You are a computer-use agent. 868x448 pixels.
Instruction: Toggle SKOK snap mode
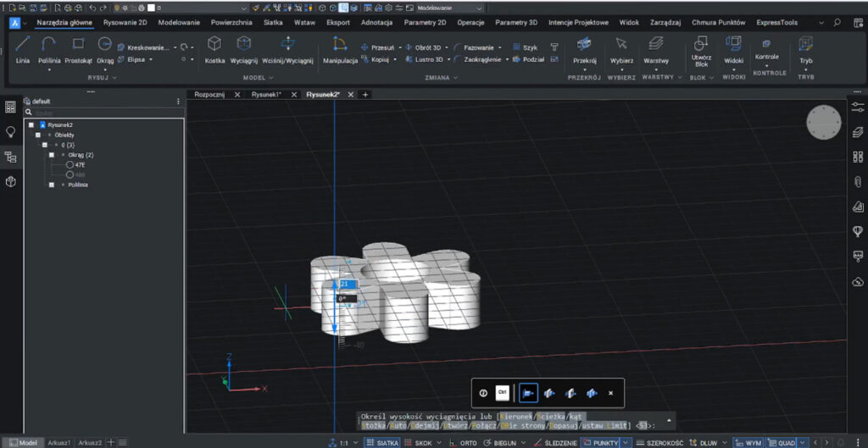point(419,443)
